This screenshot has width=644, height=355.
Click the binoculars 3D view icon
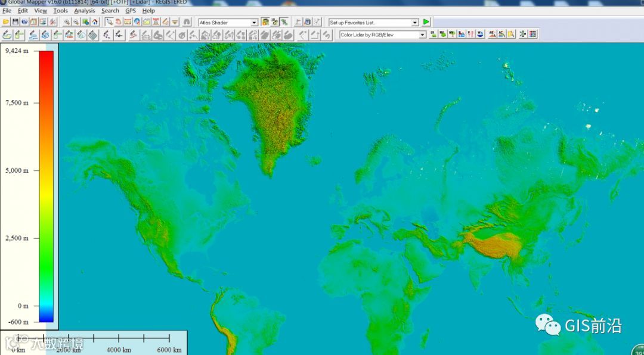pos(187,22)
